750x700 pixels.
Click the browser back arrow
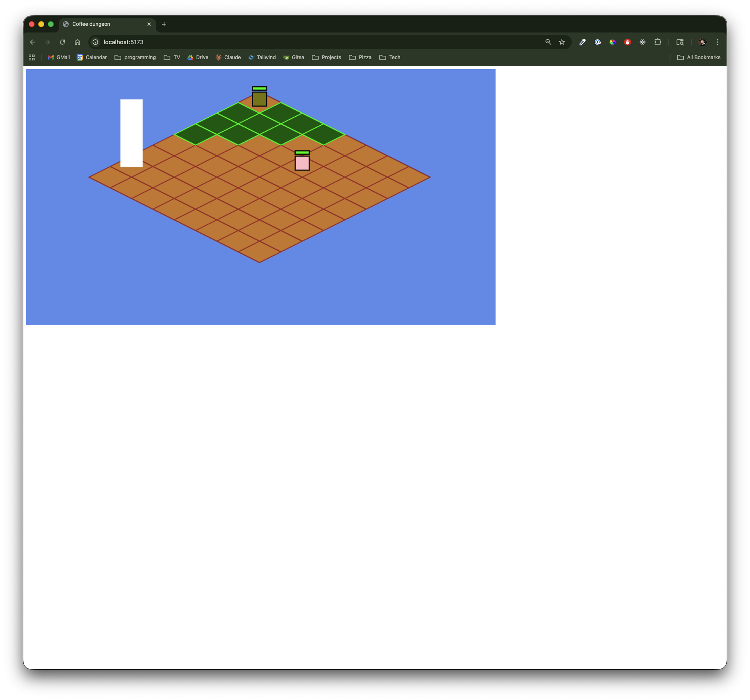pos(32,42)
